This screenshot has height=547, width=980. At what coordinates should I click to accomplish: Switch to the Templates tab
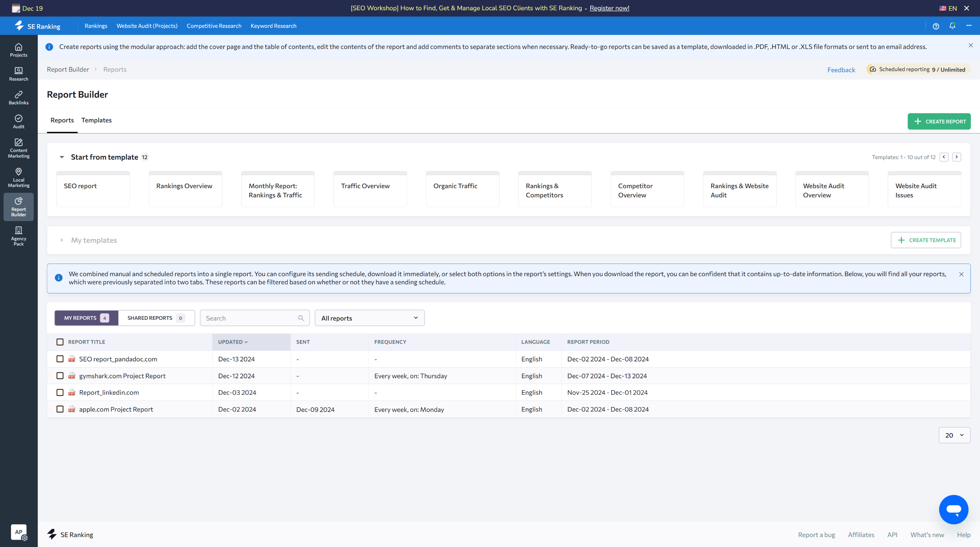click(x=96, y=120)
